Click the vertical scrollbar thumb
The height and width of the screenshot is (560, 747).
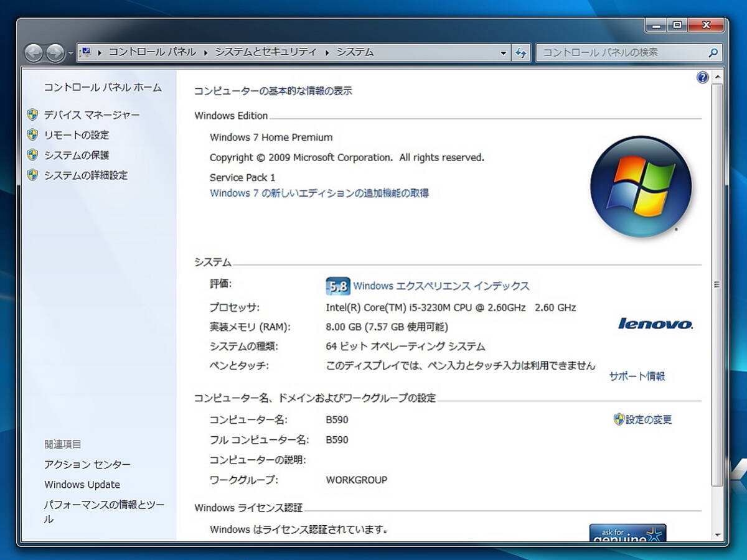[717, 285]
